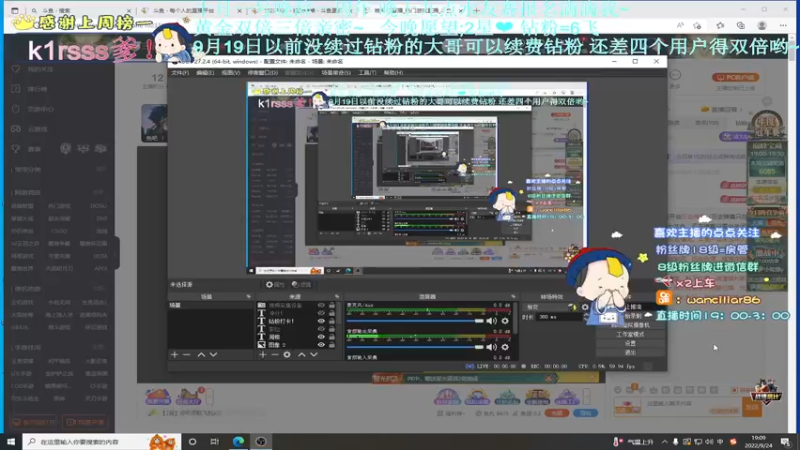Toggle visibility eye of 视频采集设备 source
The image size is (800, 450).
tap(321, 305)
